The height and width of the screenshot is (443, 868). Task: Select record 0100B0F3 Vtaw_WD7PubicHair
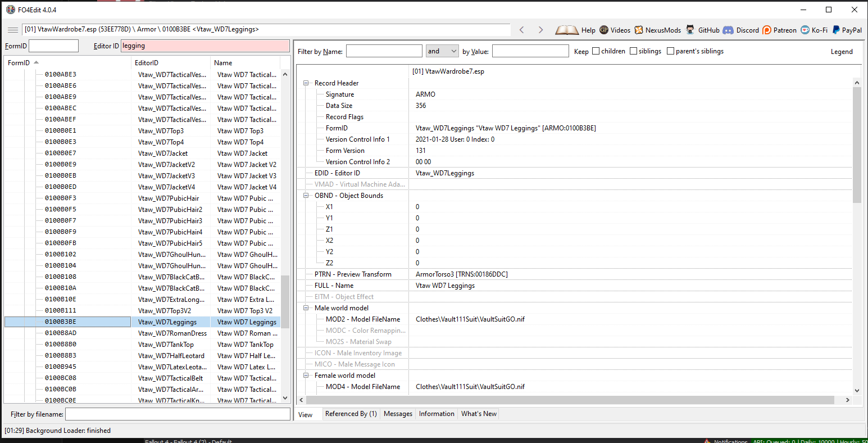[142, 198]
